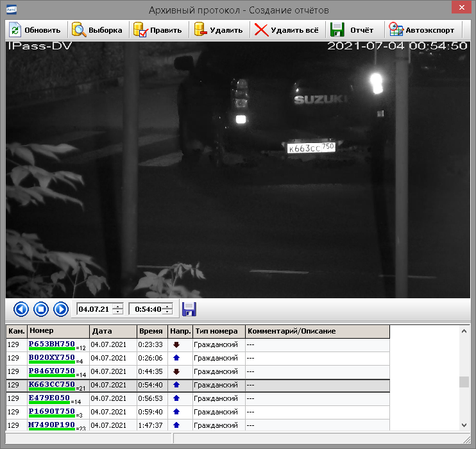Click the Обновить refresh toolbar button
Viewport: 476px width, 449px height.
tap(36, 30)
